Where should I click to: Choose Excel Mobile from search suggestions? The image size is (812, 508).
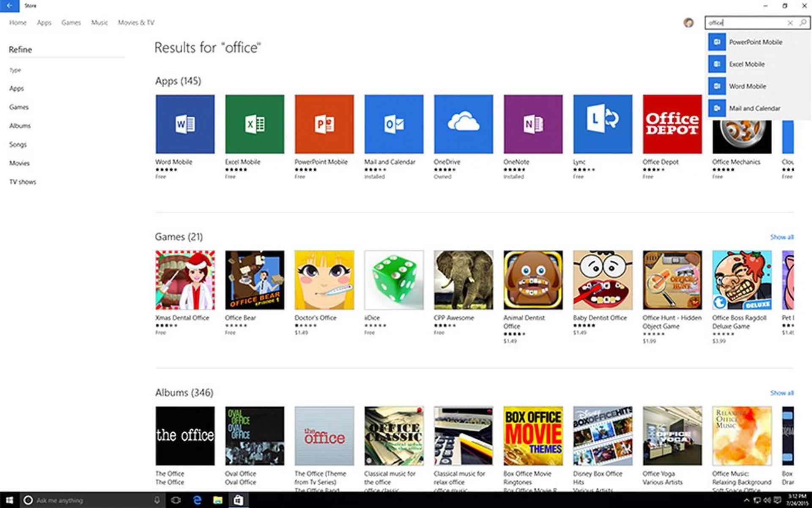coord(746,64)
